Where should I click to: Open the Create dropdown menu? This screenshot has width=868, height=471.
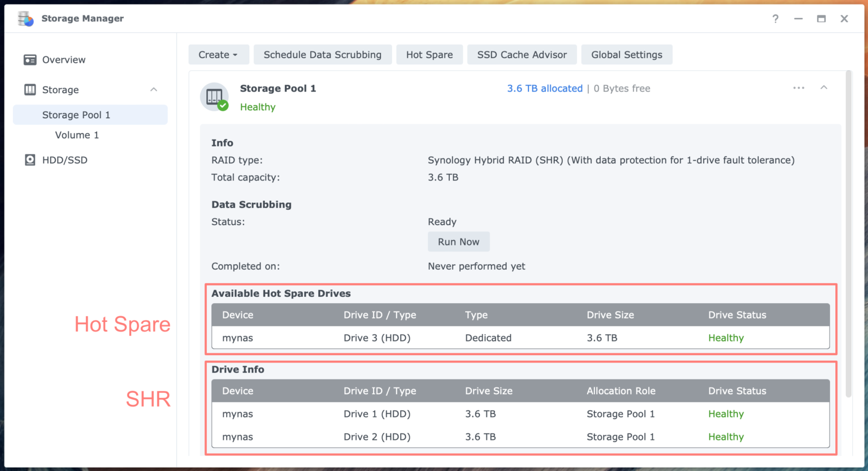(x=219, y=54)
